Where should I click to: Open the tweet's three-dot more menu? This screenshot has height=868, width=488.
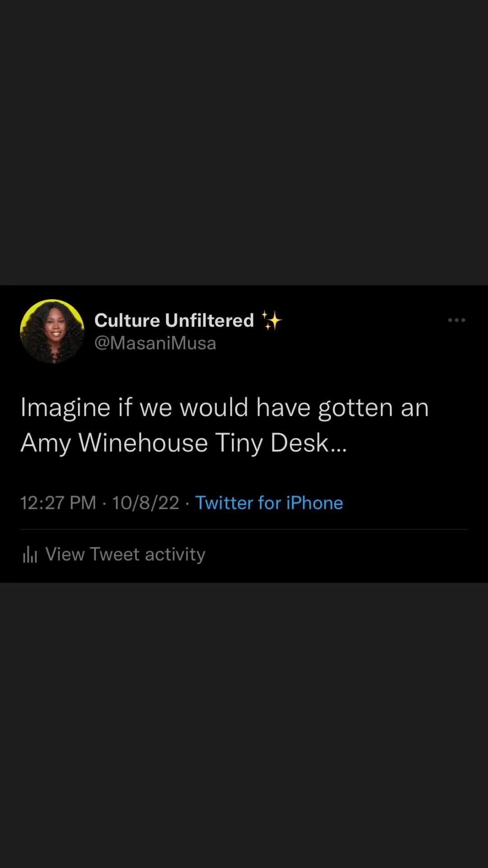click(x=456, y=320)
